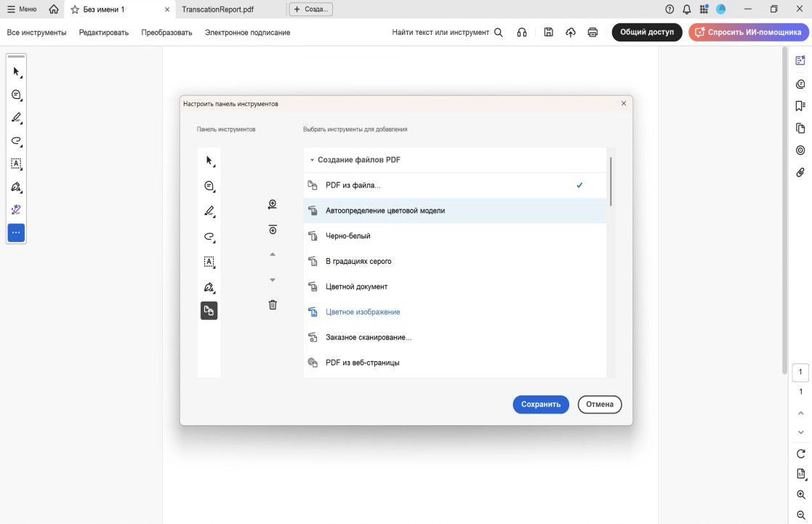Select Черно-белый tool row
This screenshot has height=524, width=812.
coord(454,236)
